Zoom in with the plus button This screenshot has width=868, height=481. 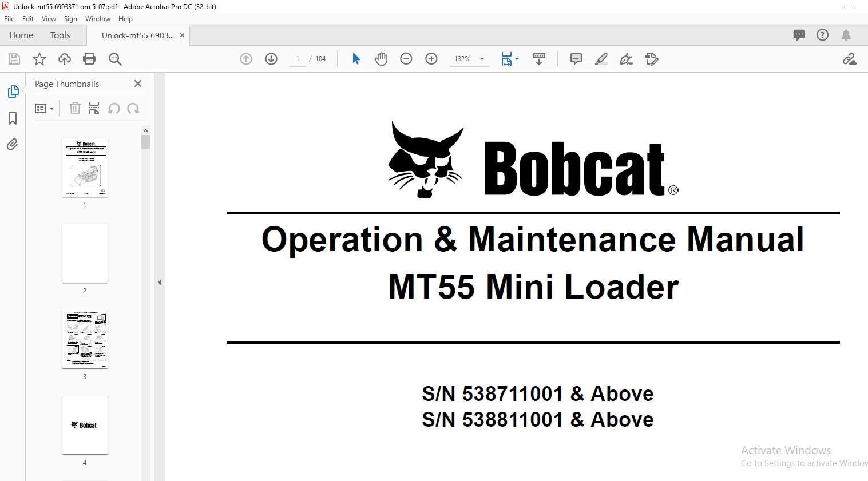click(431, 59)
